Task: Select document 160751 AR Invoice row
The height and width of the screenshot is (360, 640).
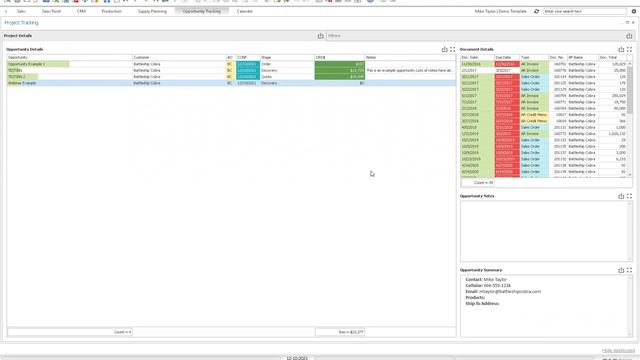Action: click(544, 64)
